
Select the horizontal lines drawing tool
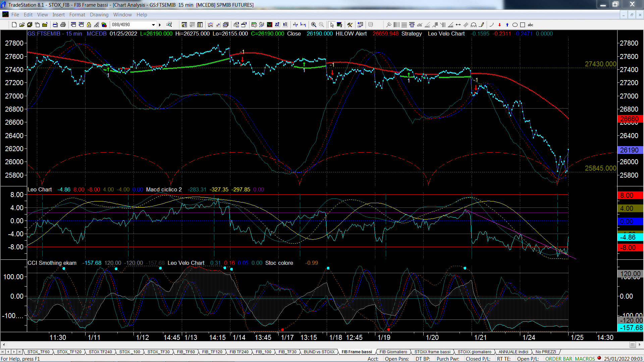(404, 25)
